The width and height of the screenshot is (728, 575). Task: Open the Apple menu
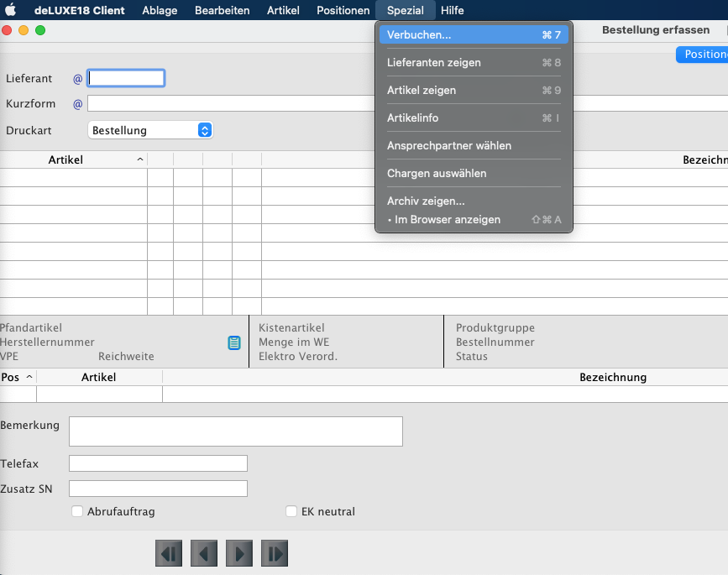(x=12, y=10)
